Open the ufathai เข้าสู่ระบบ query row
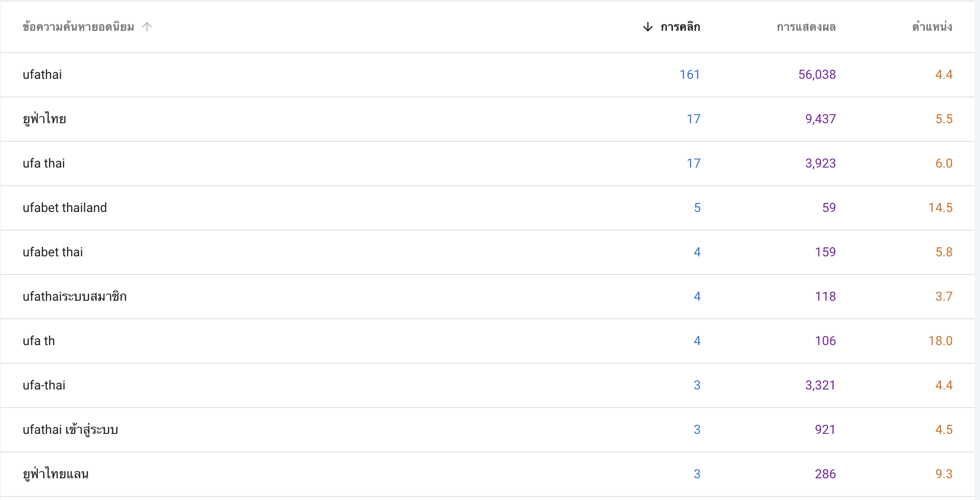Viewport: 980px width, 500px height. coord(488,430)
